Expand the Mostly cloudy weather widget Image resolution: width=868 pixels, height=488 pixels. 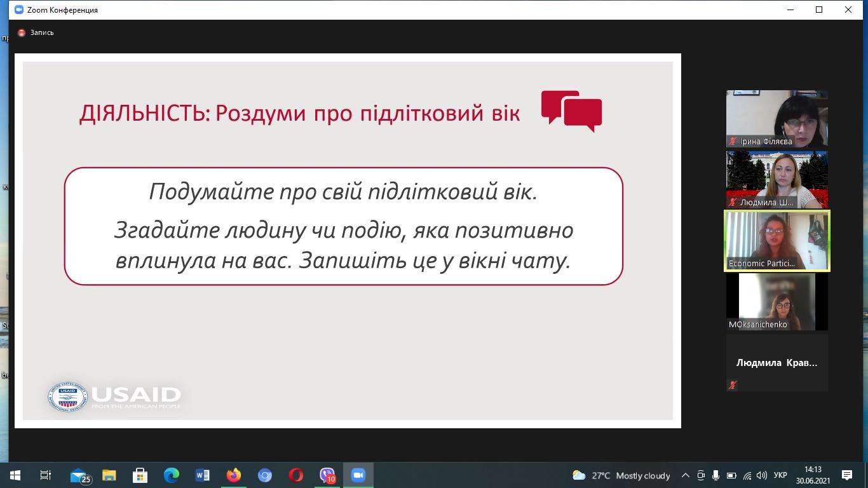623,475
